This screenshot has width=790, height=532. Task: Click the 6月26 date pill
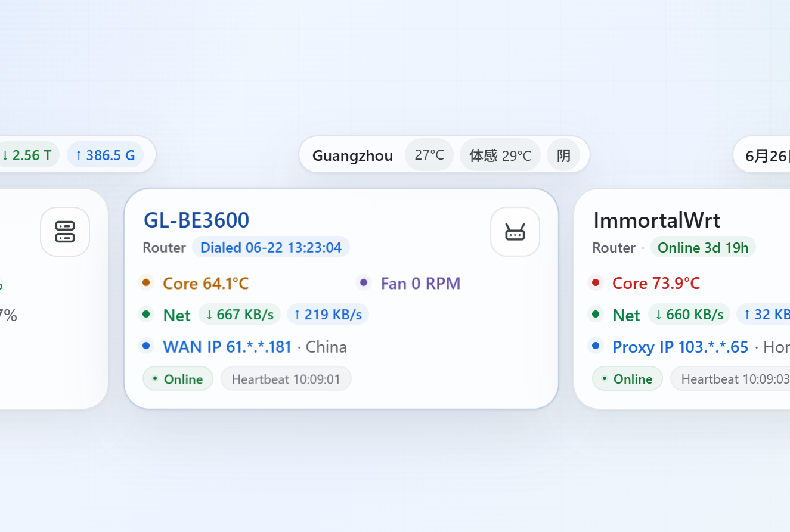click(761, 155)
